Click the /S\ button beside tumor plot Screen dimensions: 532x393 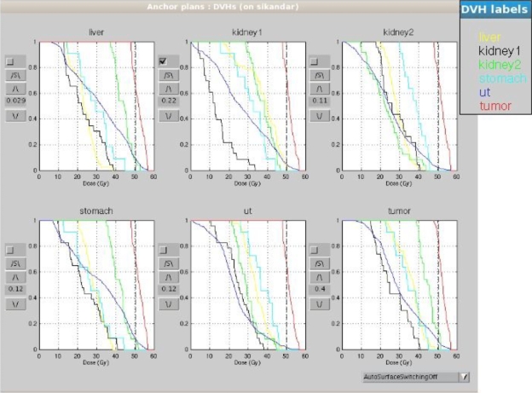[x=319, y=263]
